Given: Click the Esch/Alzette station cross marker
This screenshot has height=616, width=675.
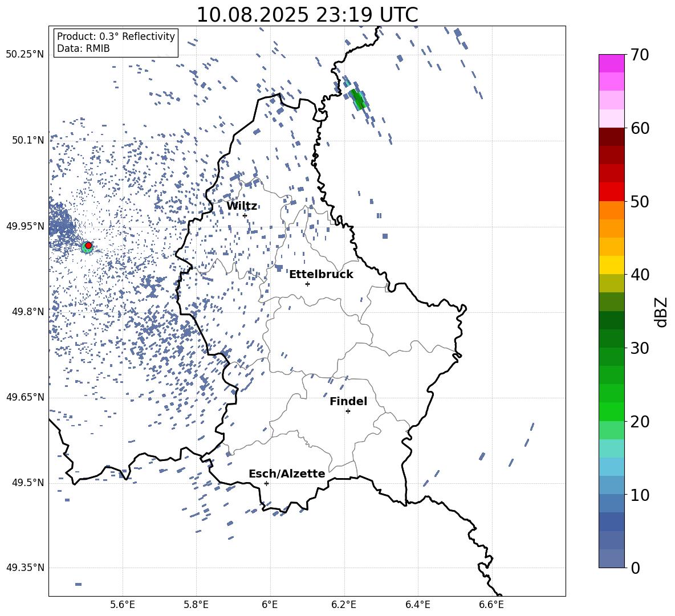Looking at the screenshot, I should [266, 483].
